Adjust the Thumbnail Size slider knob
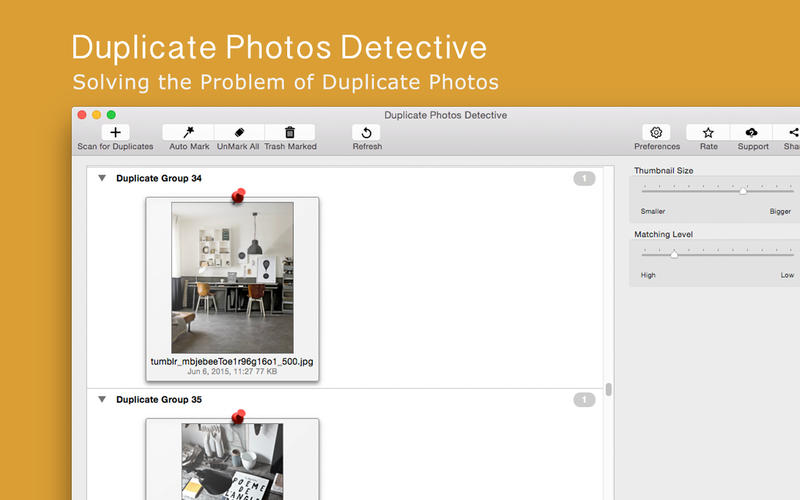The height and width of the screenshot is (500, 800). click(743, 190)
